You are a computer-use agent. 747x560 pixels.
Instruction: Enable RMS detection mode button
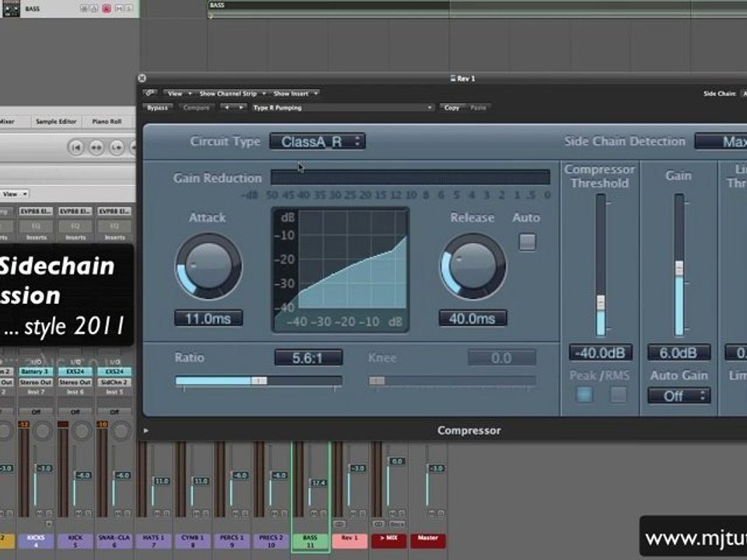(619, 395)
